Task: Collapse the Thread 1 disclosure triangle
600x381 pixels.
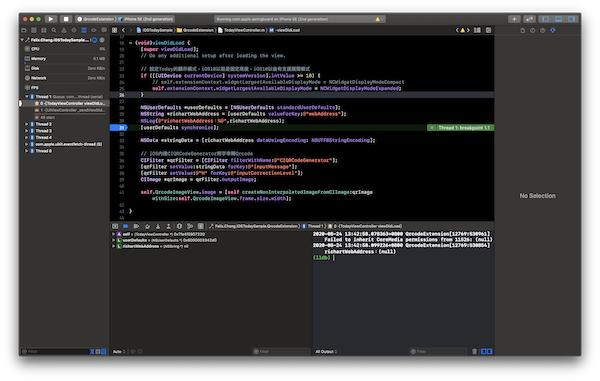Action: [26, 97]
